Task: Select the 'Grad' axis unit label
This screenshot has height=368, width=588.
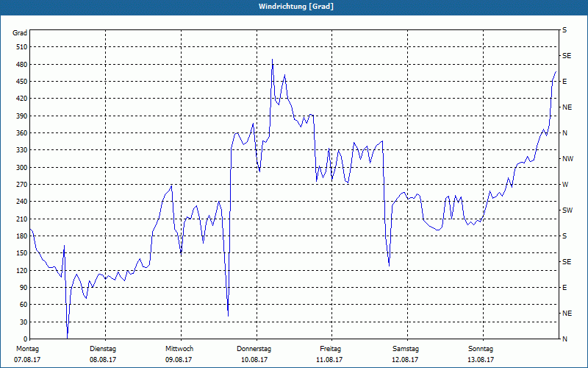Action: coord(20,33)
